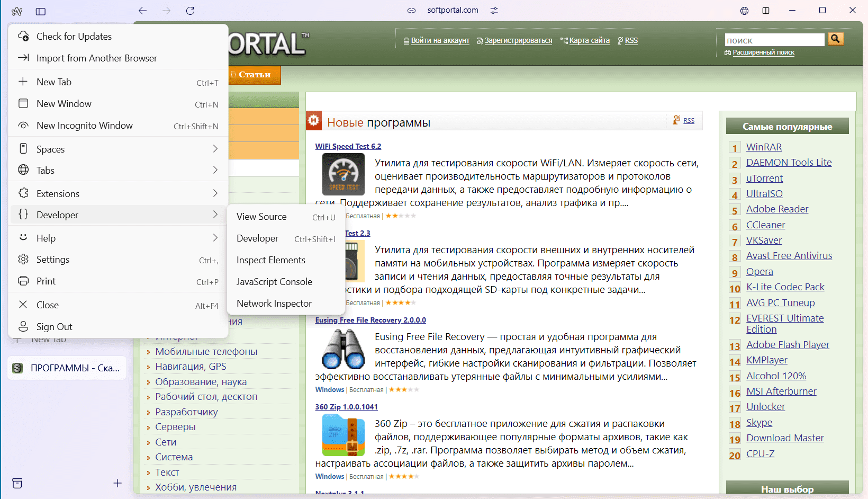Image resolution: width=868 pixels, height=499 pixels.
Task: Click the New Incognito Window eye icon
Action: click(23, 126)
